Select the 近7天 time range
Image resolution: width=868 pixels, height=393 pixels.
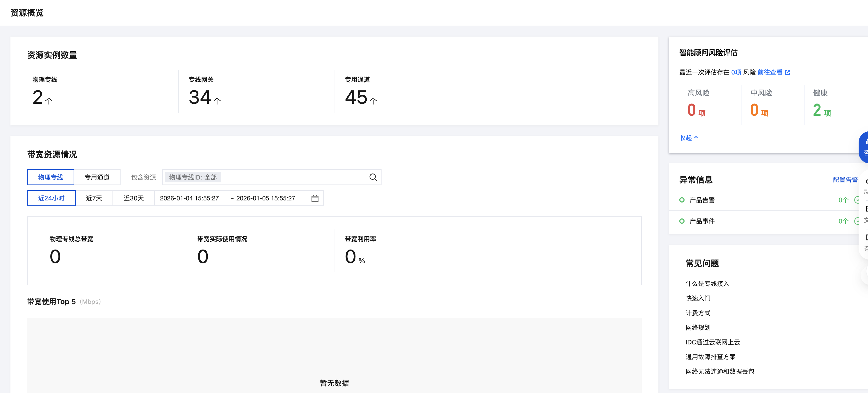tap(94, 198)
